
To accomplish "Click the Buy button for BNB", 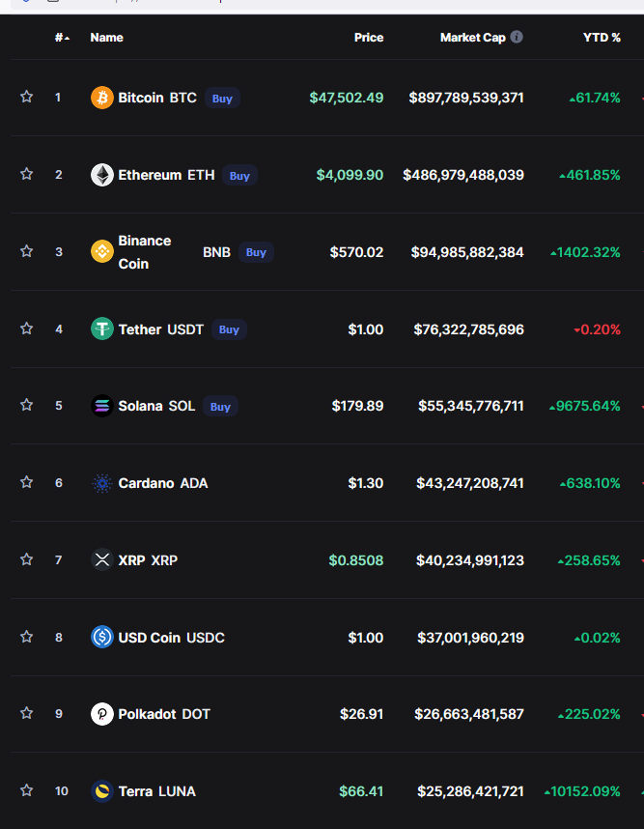I will (x=256, y=252).
